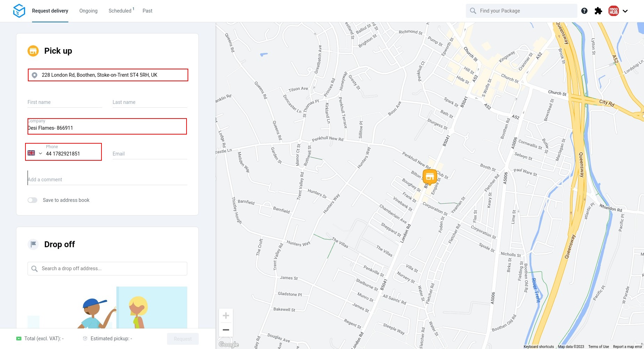The height and width of the screenshot is (349, 644).
Task: Click the money icon beside Total
Action: [19, 339]
